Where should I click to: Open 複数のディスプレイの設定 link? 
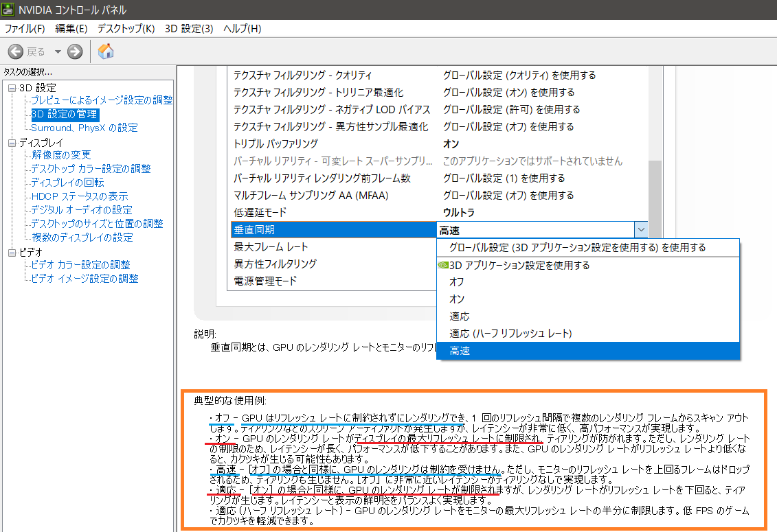pos(82,238)
